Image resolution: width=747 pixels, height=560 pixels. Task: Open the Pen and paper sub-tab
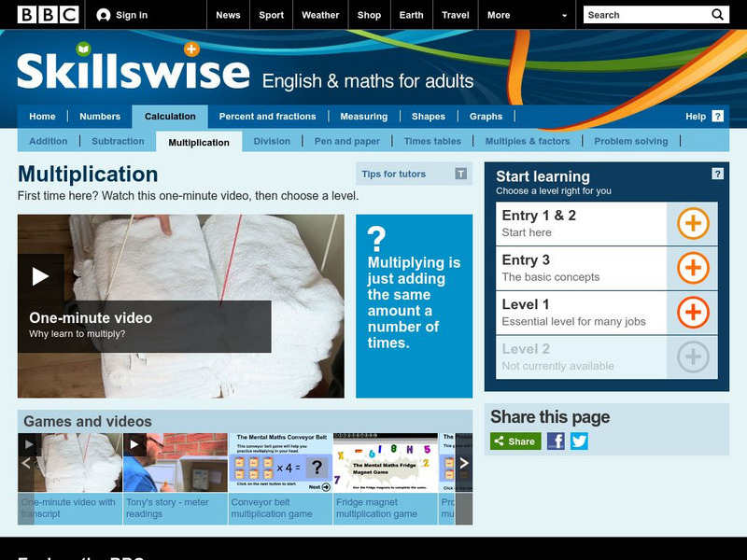pos(346,141)
